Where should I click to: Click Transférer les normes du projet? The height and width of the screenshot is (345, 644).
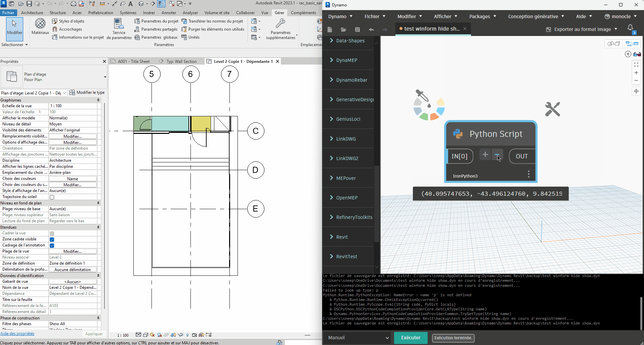[x=212, y=21]
